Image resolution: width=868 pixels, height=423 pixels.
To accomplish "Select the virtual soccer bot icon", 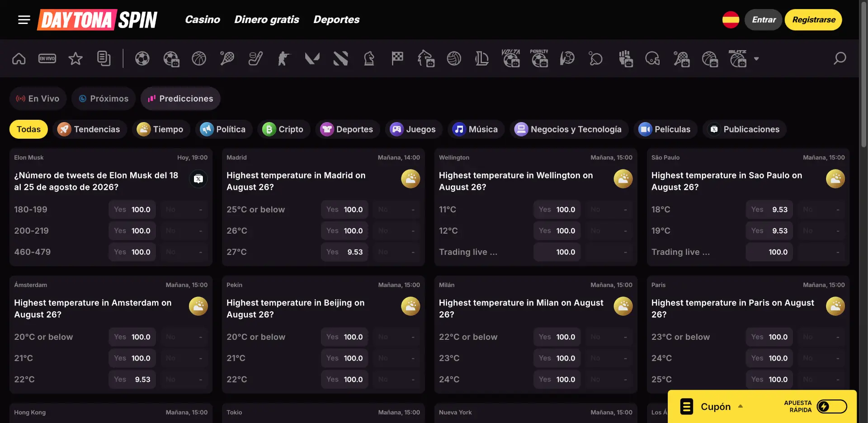I will click(171, 58).
